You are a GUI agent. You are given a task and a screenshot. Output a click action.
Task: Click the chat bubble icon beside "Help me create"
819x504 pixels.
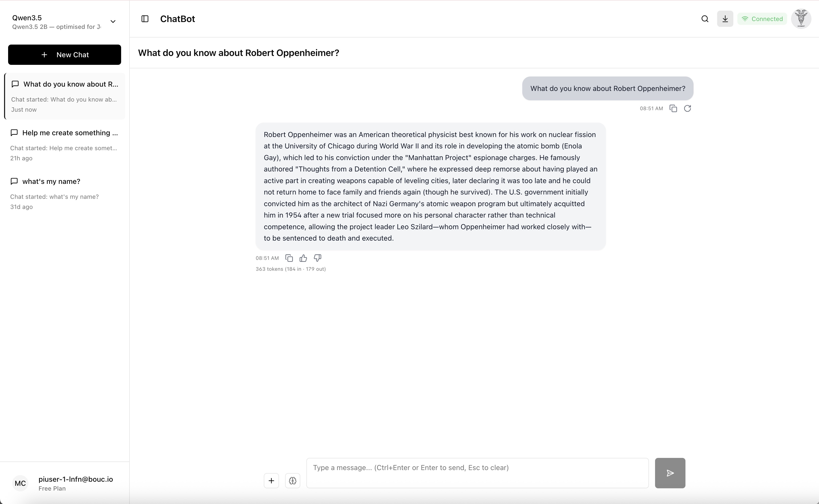(14, 133)
